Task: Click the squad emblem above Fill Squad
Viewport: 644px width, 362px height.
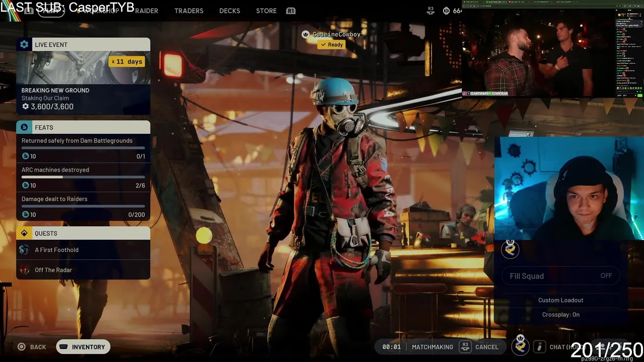Action: click(510, 249)
